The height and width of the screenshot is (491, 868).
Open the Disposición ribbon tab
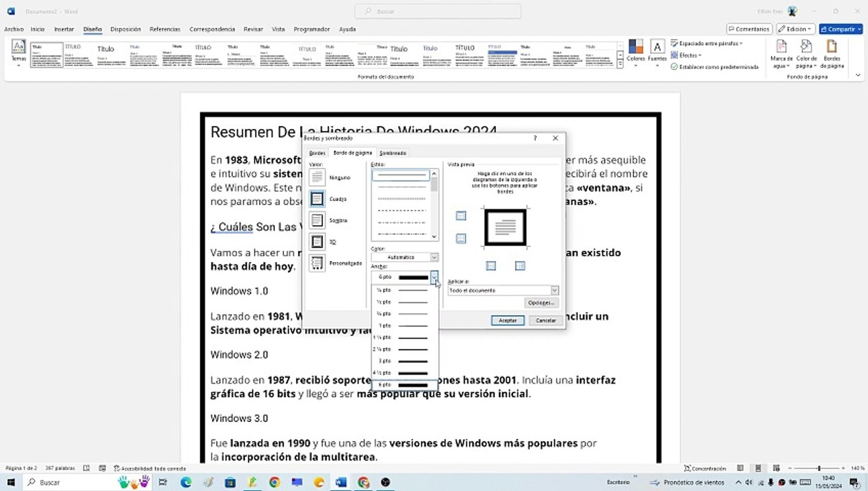126,29
